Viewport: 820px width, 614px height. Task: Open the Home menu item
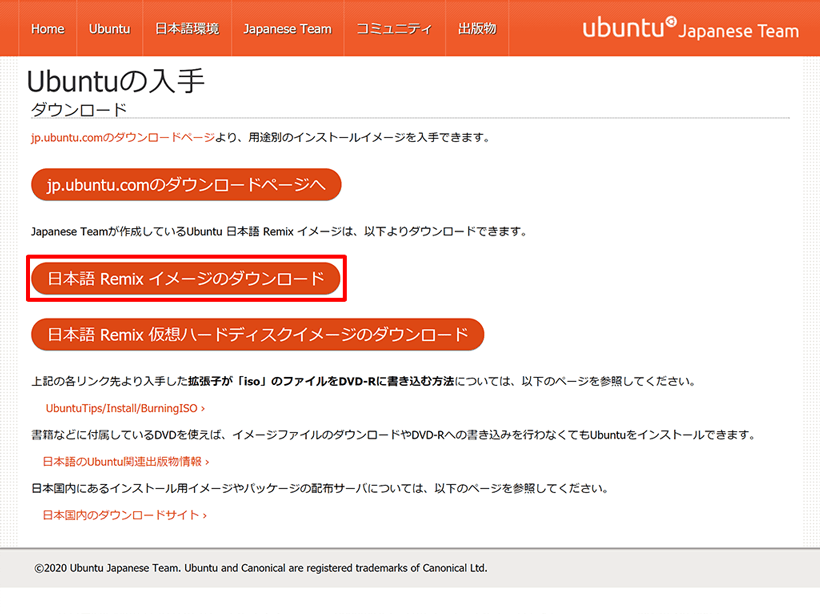click(x=47, y=29)
